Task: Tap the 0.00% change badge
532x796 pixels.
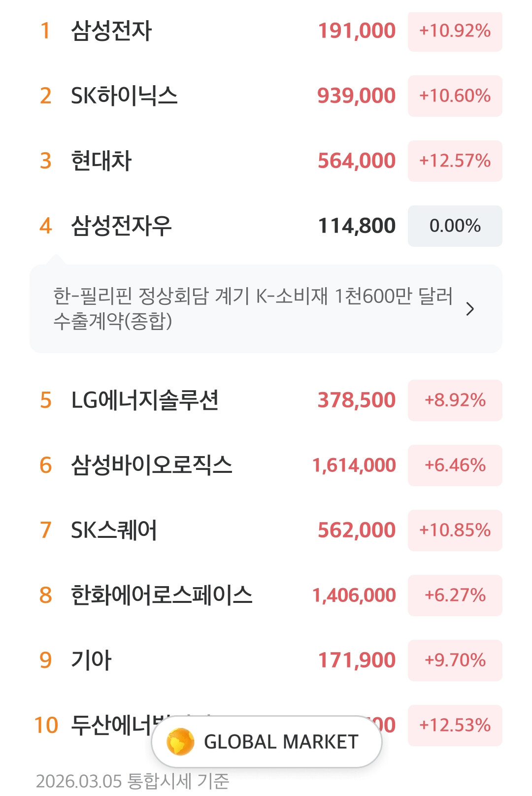Action: click(x=455, y=226)
